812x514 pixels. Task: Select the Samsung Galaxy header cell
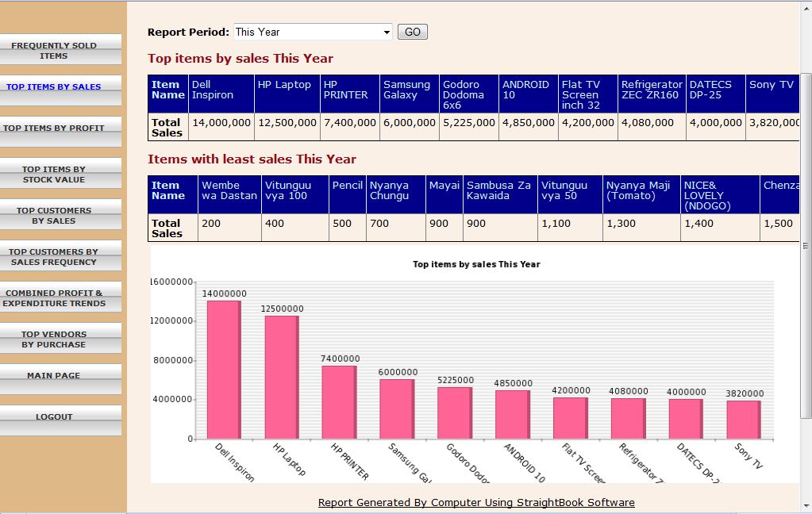(409, 94)
